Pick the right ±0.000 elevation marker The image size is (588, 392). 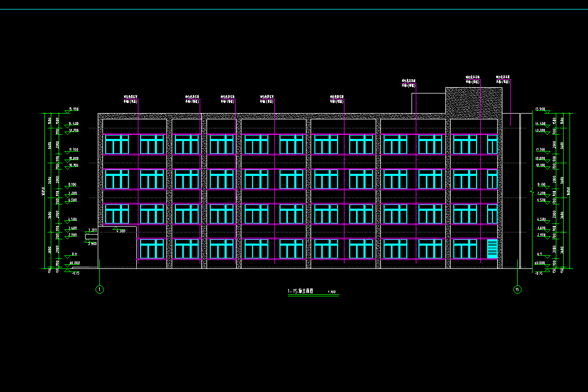click(540, 263)
